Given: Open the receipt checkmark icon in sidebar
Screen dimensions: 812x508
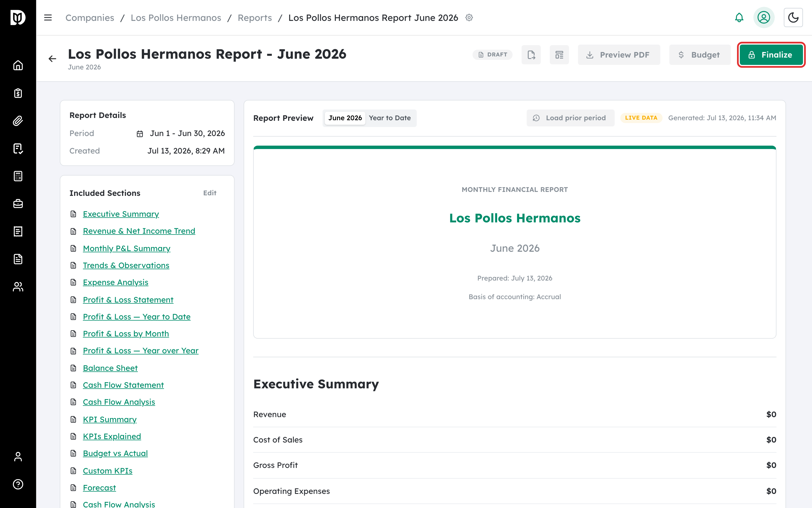Looking at the screenshot, I should point(18,148).
